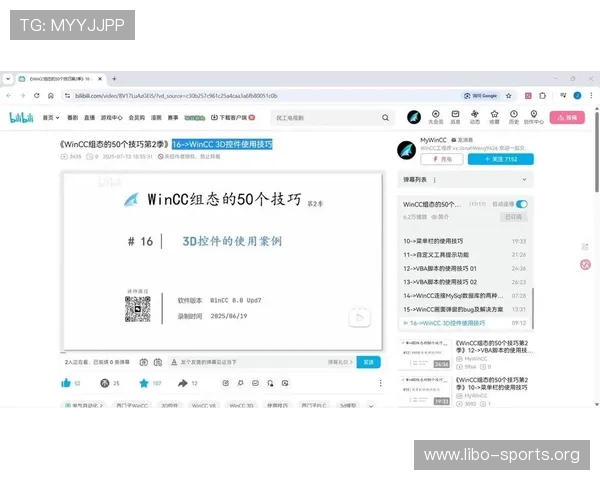
Task: Open the danmaku settings icon
Action: [158, 362]
